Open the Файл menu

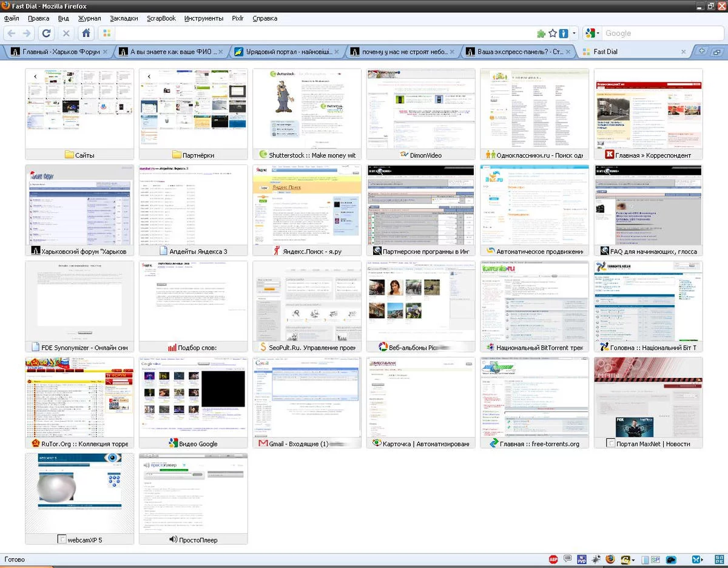pos(12,18)
